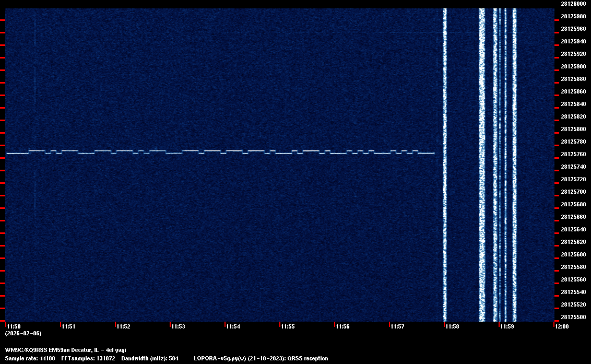
Task: Select the 11:55 time marker
Action: click(x=288, y=326)
